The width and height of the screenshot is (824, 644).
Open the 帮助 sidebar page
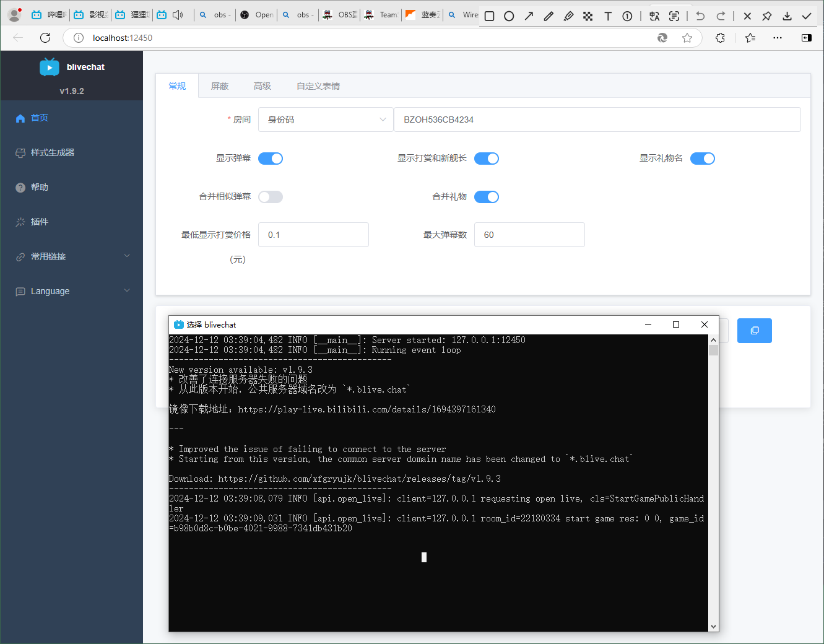tap(40, 187)
